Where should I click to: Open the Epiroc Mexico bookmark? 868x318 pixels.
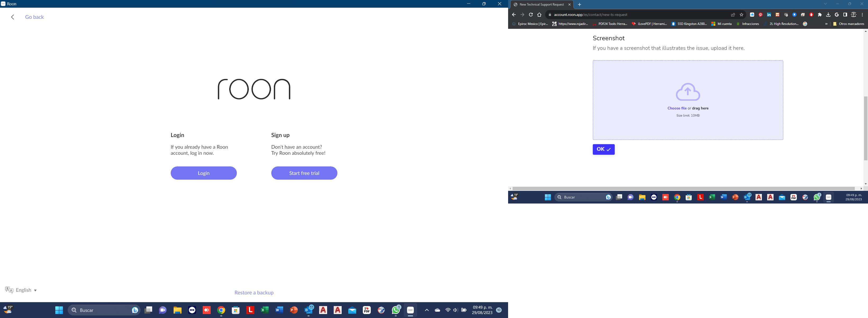pos(530,24)
